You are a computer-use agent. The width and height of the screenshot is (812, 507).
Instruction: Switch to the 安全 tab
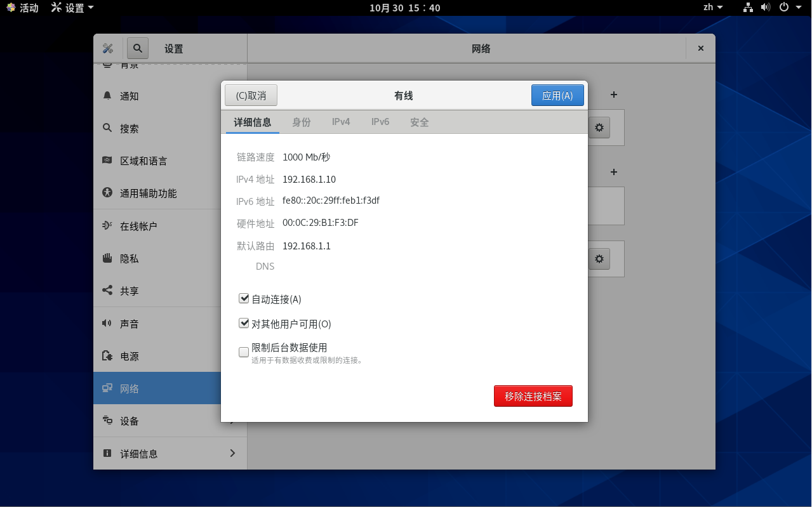(x=420, y=122)
